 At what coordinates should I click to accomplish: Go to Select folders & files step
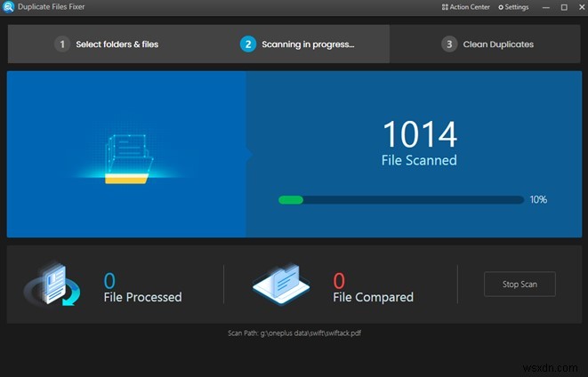[107, 44]
